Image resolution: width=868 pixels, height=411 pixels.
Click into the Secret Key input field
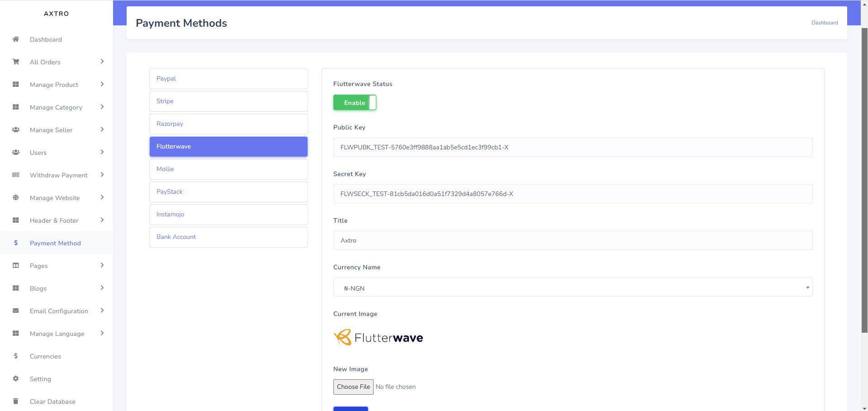coord(573,194)
